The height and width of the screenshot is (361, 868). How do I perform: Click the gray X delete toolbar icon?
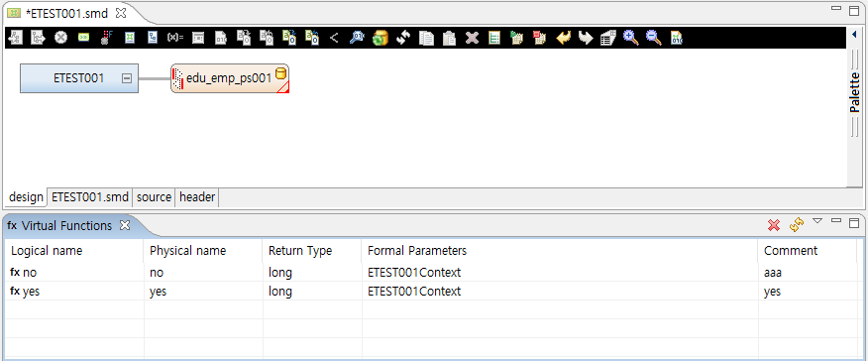(472, 38)
